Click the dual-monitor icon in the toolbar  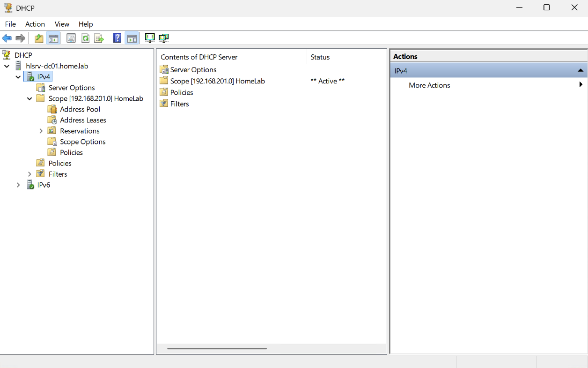click(x=163, y=38)
